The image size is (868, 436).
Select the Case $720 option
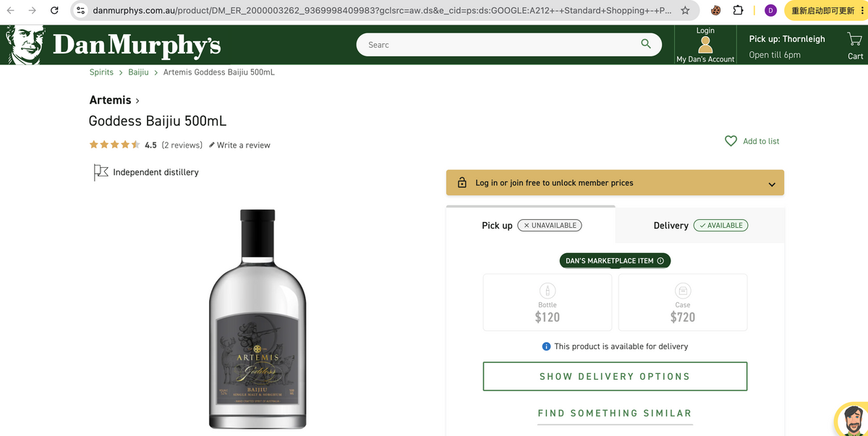pos(683,302)
